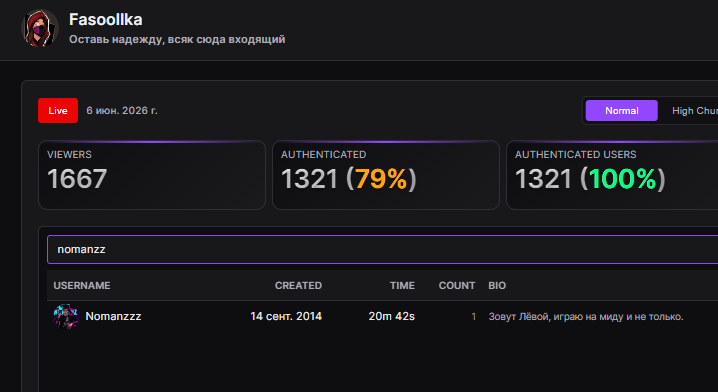
Task: Sort by the COUNT column header
Action: click(x=457, y=285)
